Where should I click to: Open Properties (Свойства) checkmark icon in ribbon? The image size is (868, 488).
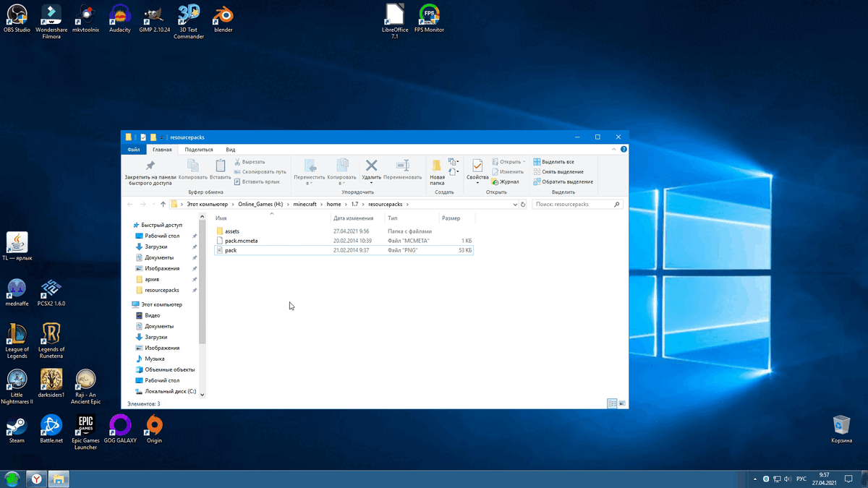[477, 166]
